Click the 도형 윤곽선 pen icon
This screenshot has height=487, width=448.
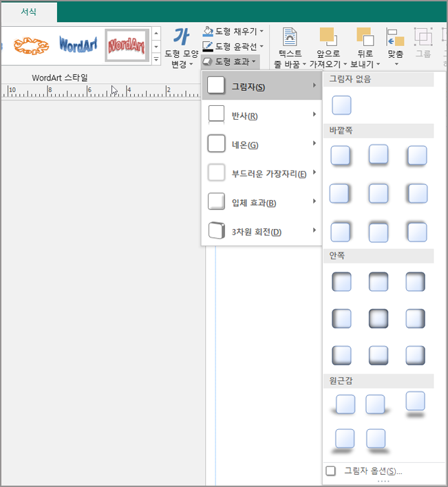coord(208,46)
